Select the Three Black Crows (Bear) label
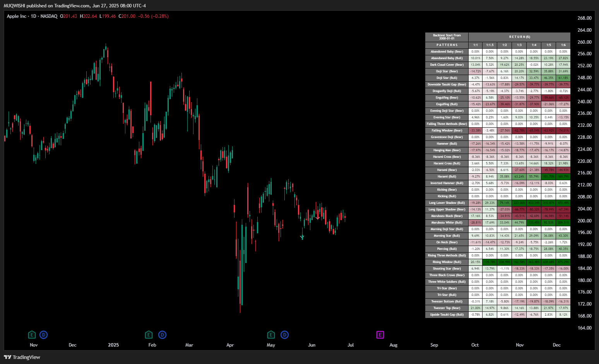The image size is (599, 364). [447, 275]
